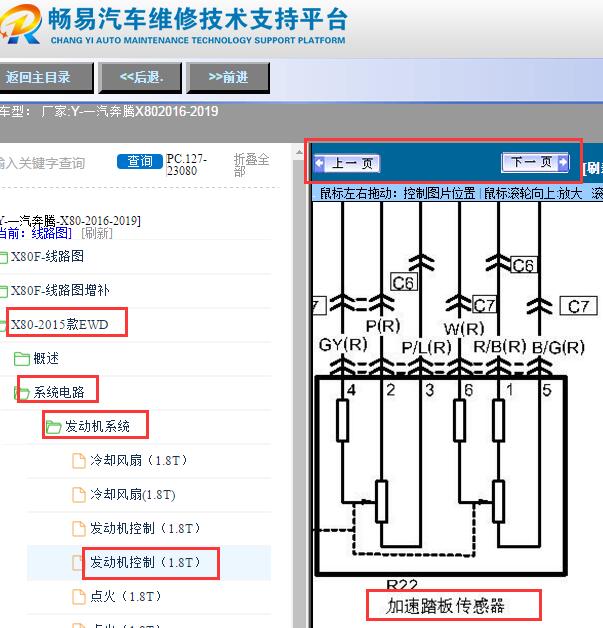The width and height of the screenshot is (603, 628).
Task: Click the W(R) wire label
Action: [x=464, y=329]
